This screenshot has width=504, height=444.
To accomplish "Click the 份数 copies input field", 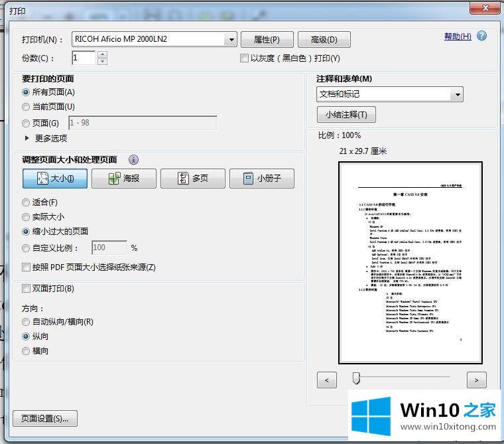I will pyautogui.click(x=84, y=58).
